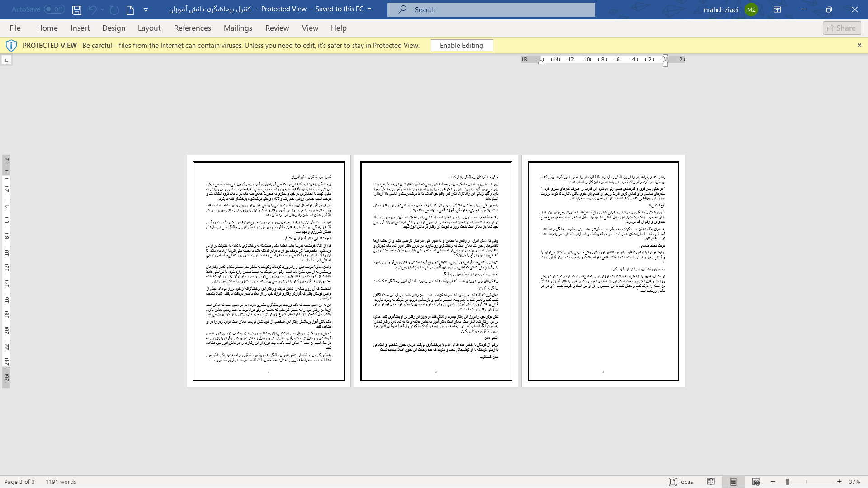Expand the Design ribbon tab
The height and width of the screenshot is (488, 868).
113,28
